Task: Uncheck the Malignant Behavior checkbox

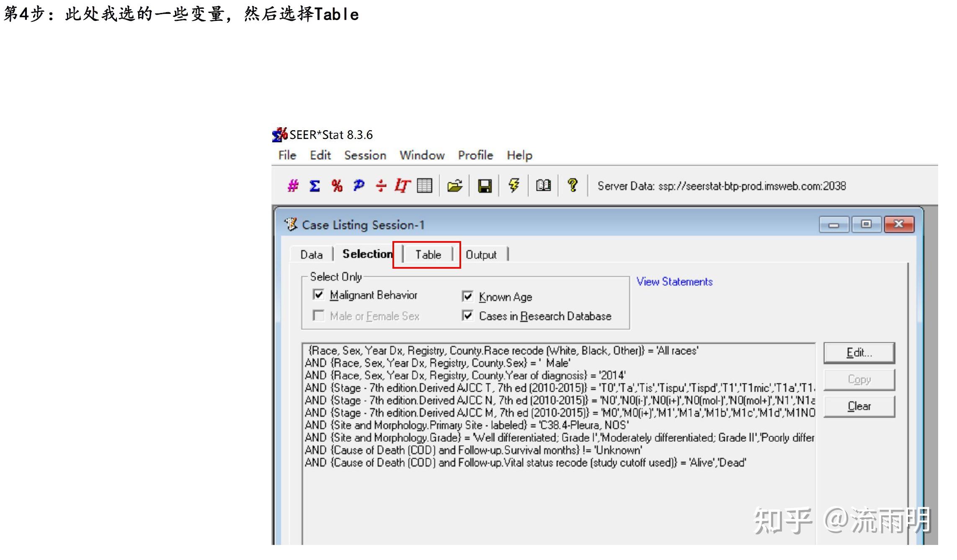Action: [318, 295]
